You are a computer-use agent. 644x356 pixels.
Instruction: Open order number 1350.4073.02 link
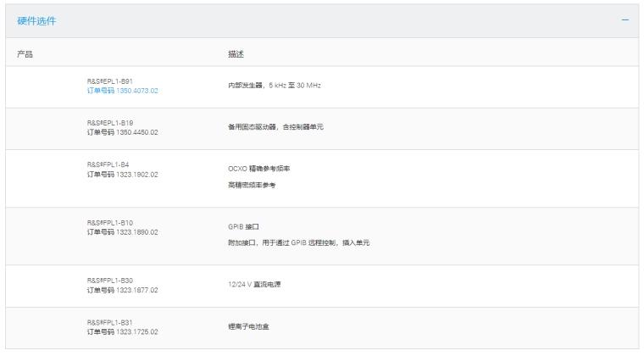[123, 90]
